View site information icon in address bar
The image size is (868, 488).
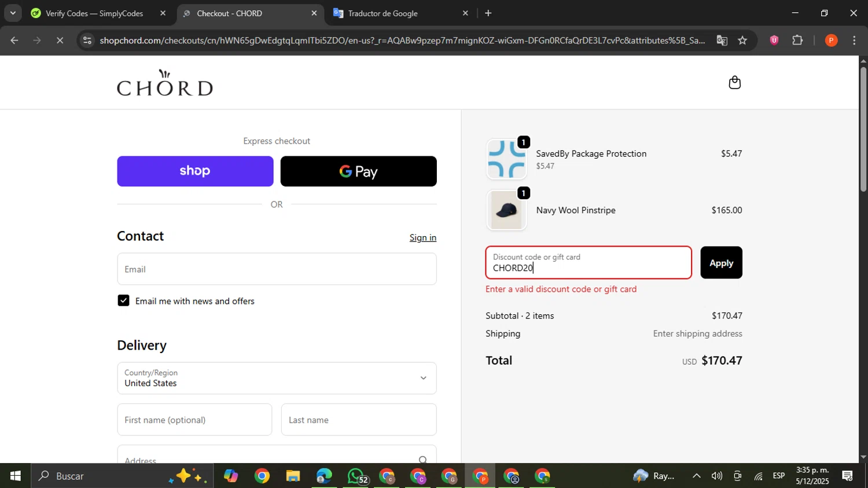pyautogui.click(x=87, y=40)
